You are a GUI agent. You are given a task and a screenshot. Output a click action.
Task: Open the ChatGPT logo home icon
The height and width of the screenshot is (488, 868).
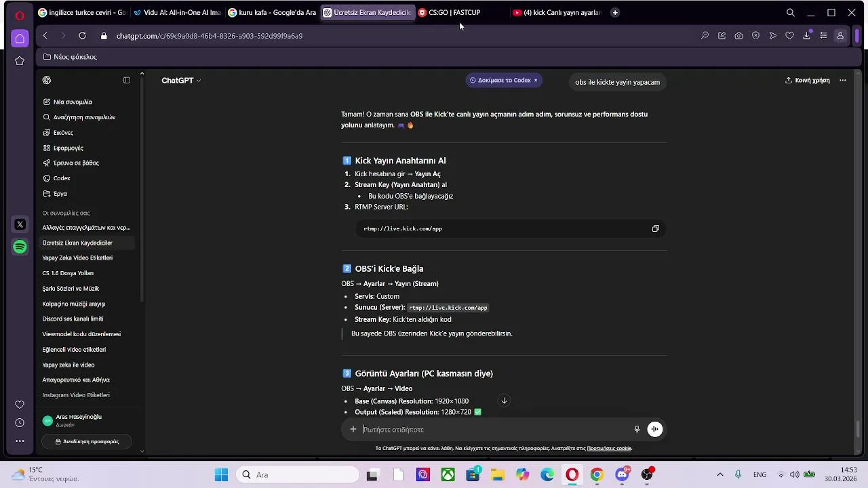(47, 80)
